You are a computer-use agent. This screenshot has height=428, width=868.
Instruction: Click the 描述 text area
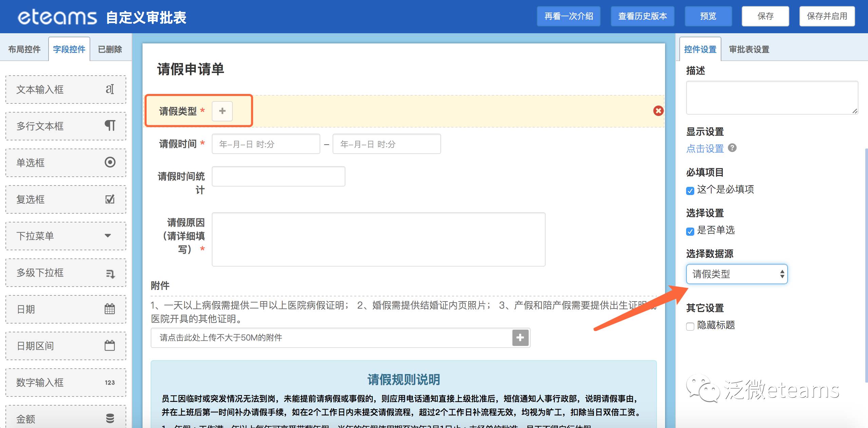pyautogui.click(x=772, y=98)
